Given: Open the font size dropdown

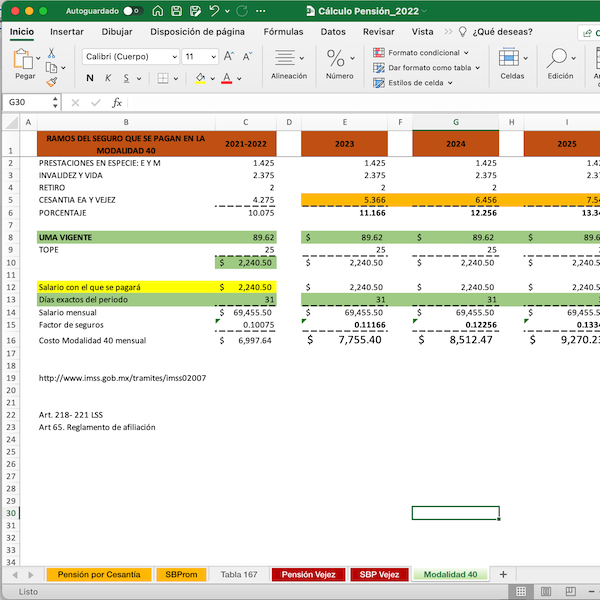Looking at the screenshot, I should coord(215,56).
